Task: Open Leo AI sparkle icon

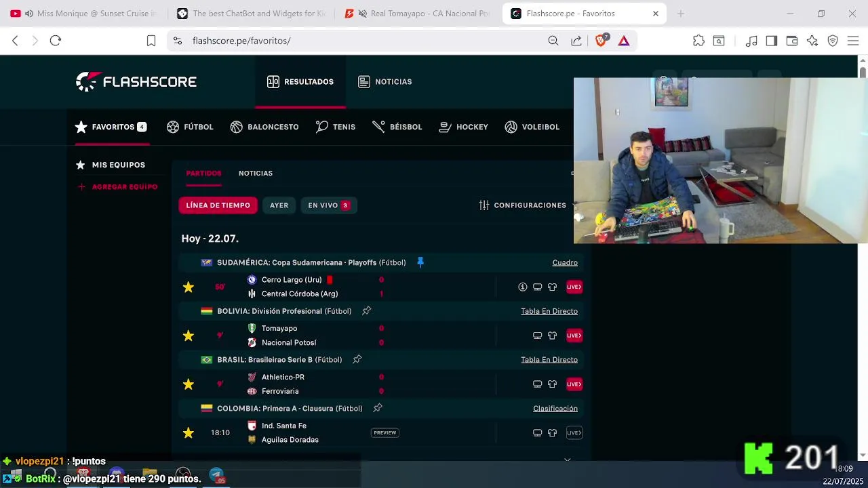Action: 812,41
